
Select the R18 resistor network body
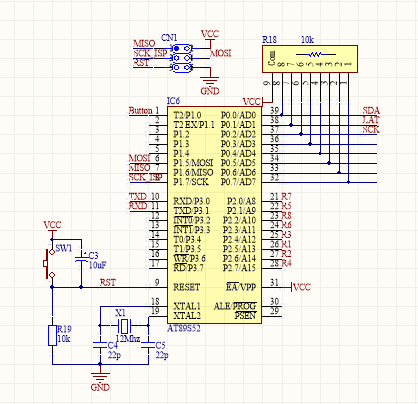tap(310, 59)
